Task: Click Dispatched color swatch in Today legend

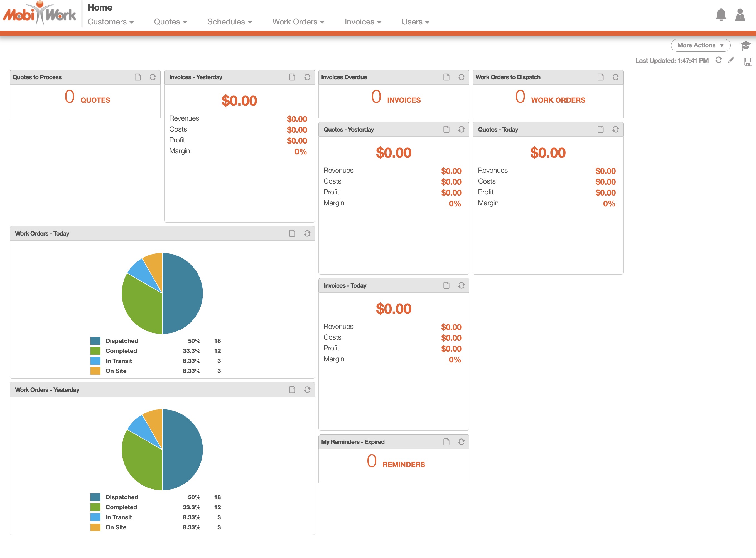Action: [95, 341]
